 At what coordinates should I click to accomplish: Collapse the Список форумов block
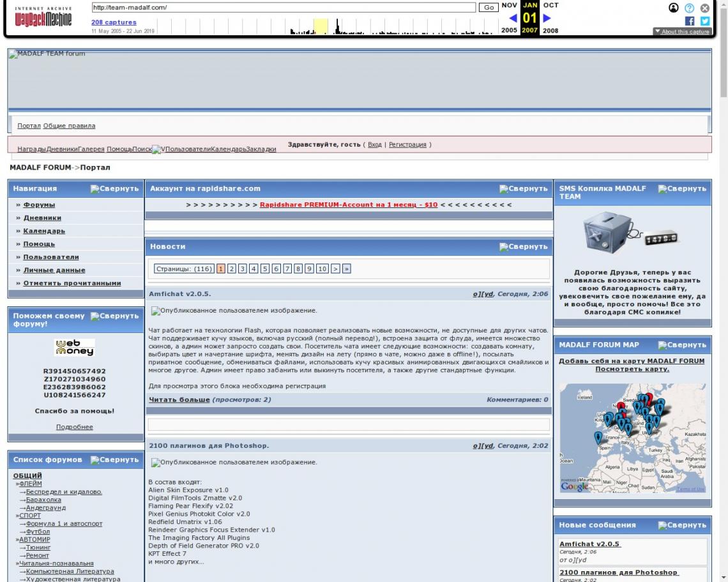(115, 460)
